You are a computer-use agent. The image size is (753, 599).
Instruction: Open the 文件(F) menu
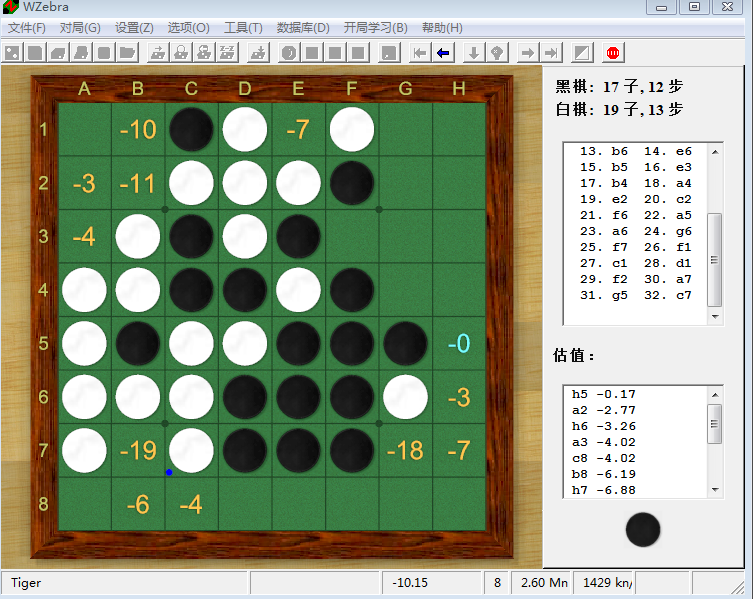pos(27,28)
